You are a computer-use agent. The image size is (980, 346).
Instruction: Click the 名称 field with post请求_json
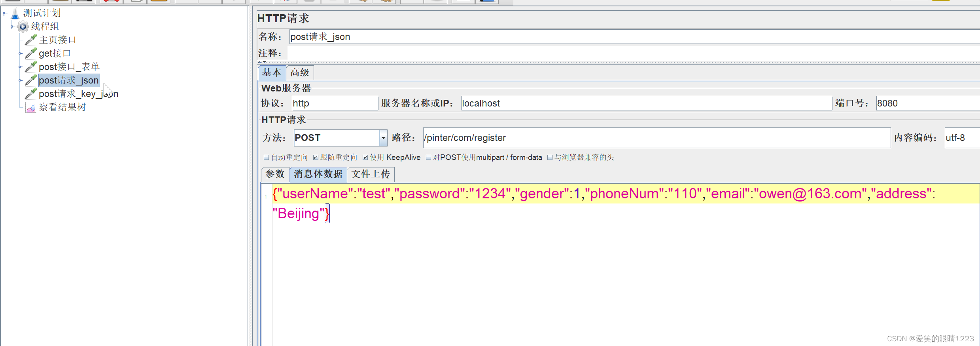pos(634,37)
